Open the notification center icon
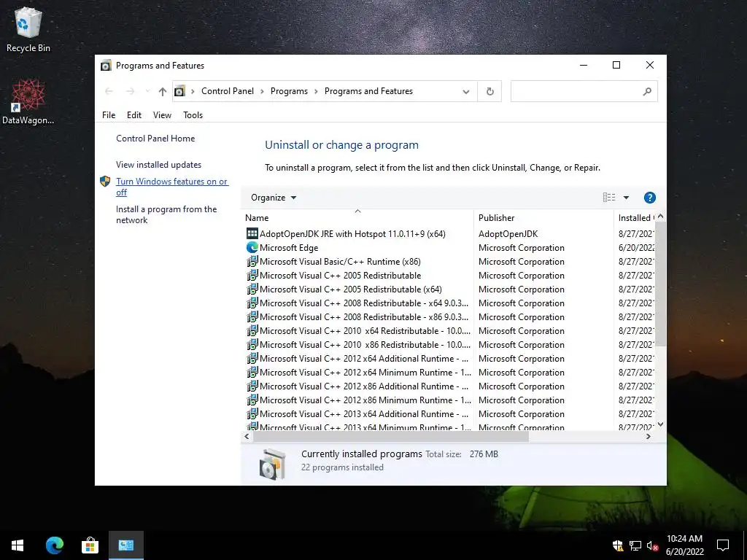 723,545
